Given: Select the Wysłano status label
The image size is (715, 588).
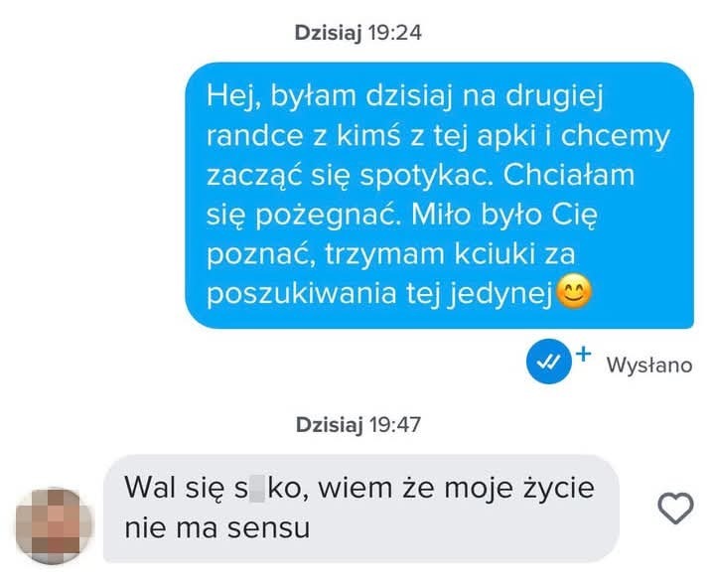Looking at the screenshot, I should tap(649, 365).
